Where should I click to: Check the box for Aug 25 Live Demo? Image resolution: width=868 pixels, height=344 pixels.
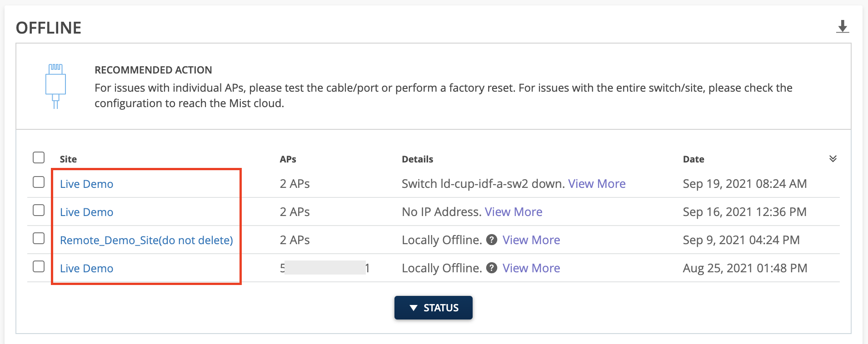[39, 266]
